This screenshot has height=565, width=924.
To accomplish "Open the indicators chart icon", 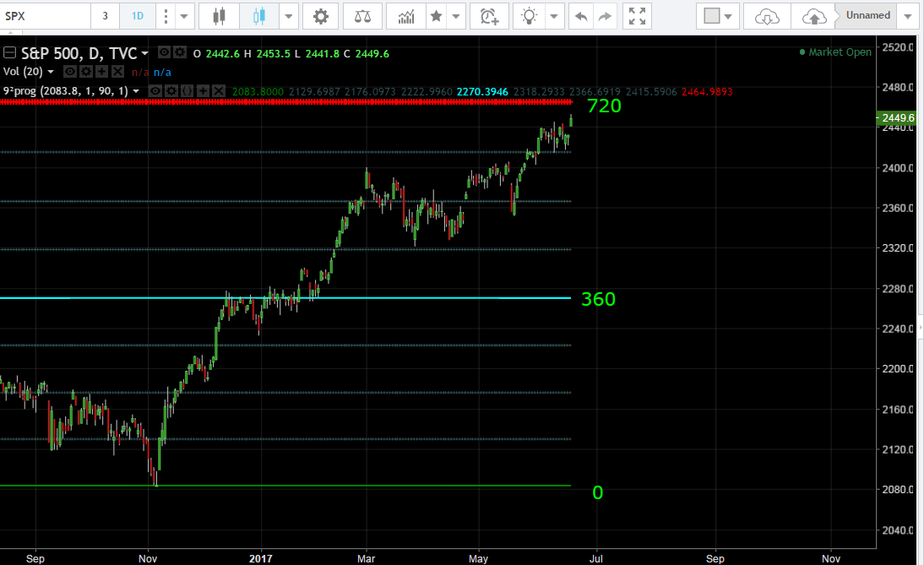I will [406, 16].
